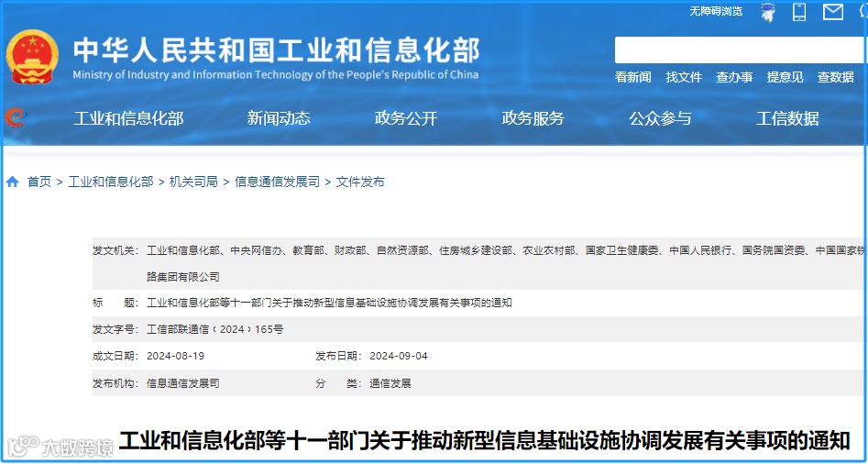Click 机关司局 breadcrumb link

(193, 182)
